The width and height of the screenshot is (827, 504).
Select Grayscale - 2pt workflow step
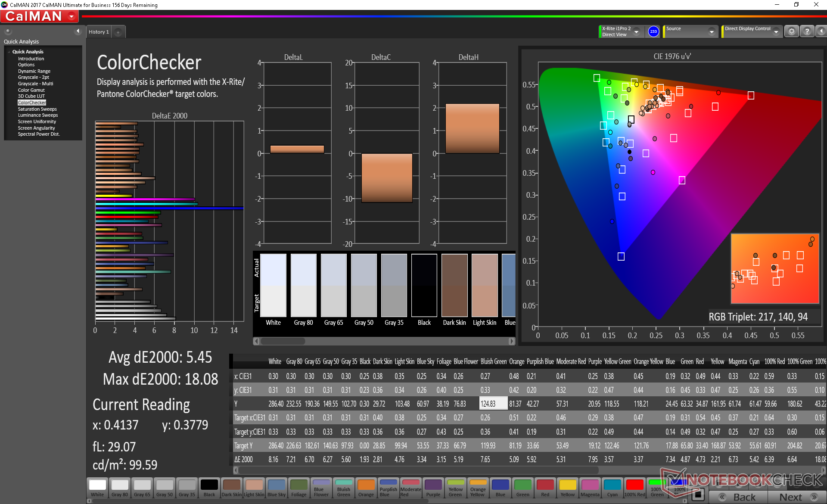tap(34, 77)
